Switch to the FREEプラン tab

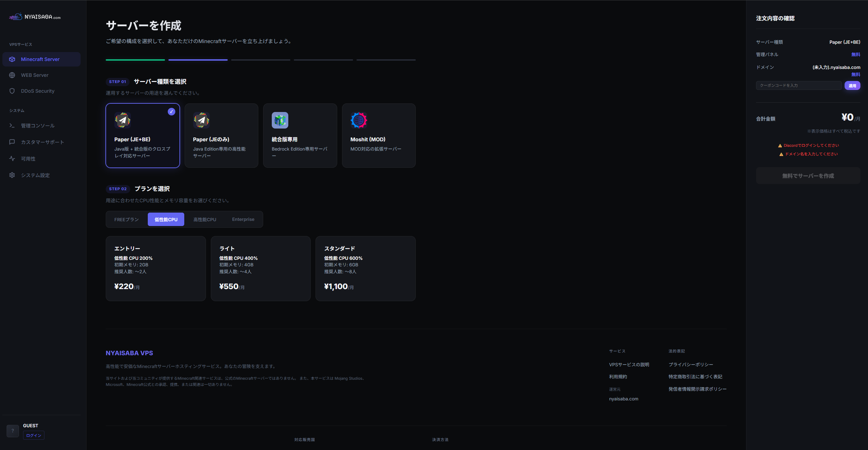[x=126, y=219]
